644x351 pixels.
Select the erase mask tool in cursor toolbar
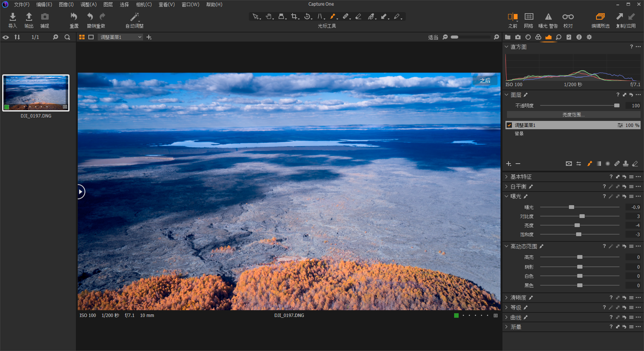point(359,17)
